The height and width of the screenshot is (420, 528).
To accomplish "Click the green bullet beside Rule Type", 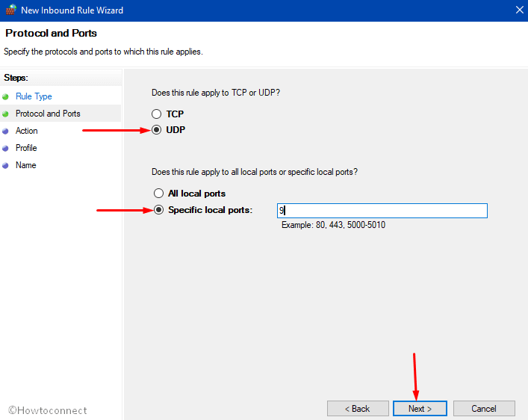I will 5,96.
